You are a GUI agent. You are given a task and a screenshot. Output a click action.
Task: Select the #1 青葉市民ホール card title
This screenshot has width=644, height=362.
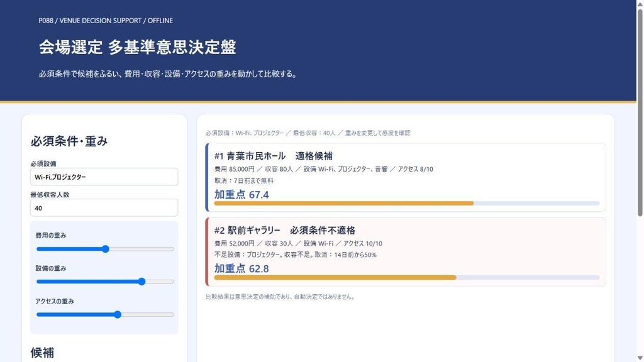[x=273, y=156]
